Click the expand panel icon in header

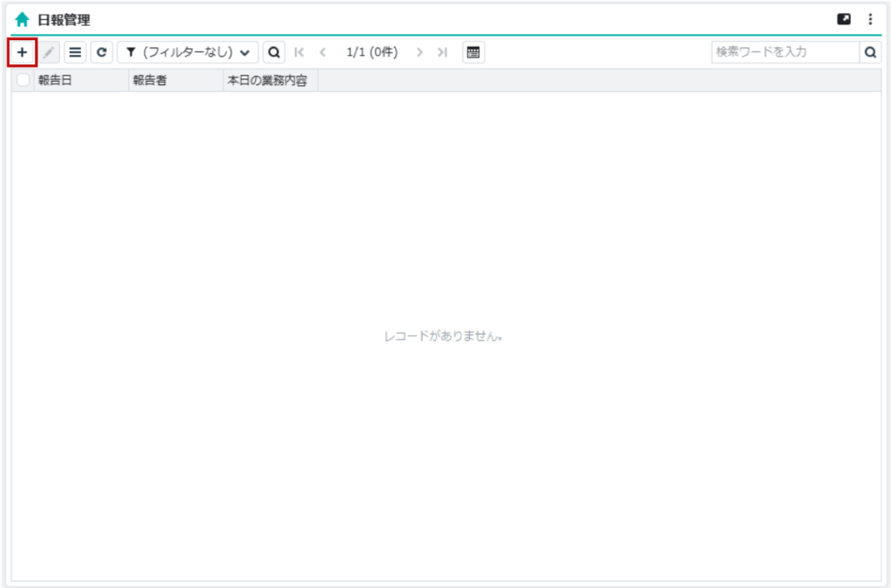coord(844,19)
